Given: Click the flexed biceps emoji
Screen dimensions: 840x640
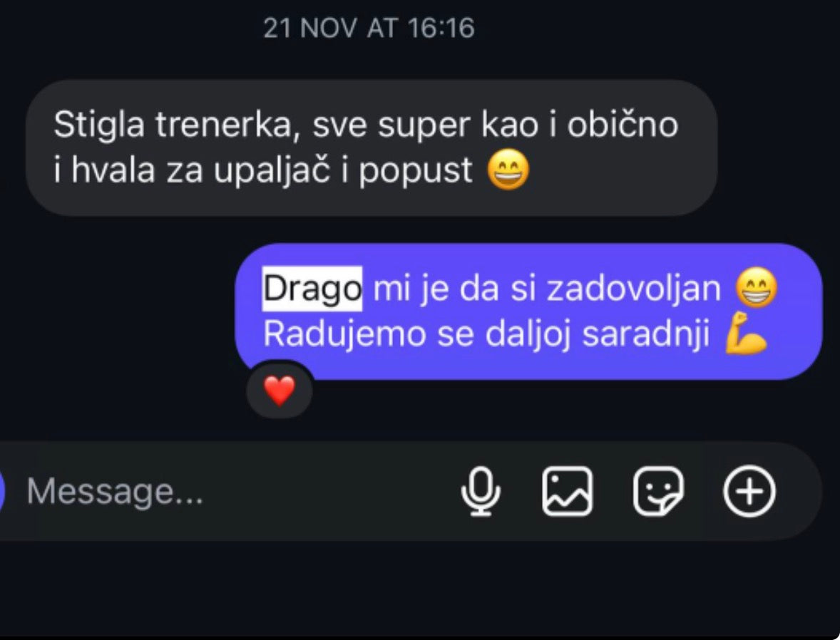Looking at the screenshot, I should (x=745, y=334).
